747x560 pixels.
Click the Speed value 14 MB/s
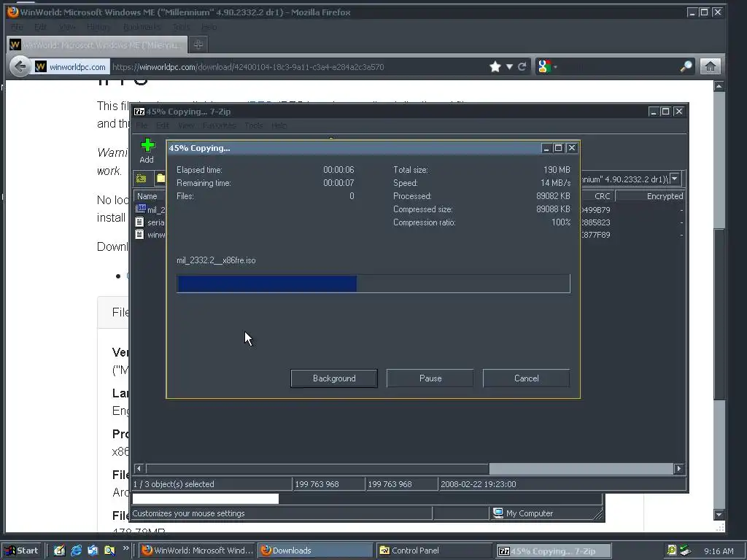(555, 183)
